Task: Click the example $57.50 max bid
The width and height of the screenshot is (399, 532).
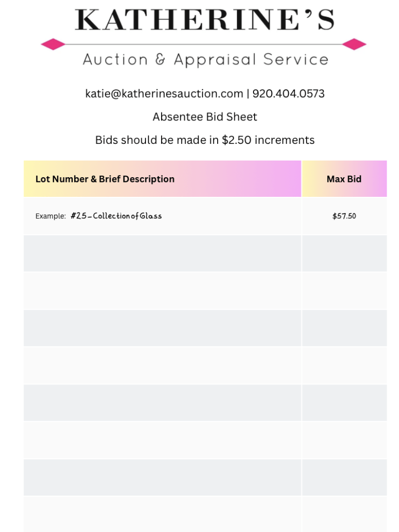Action: click(x=344, y=216)
